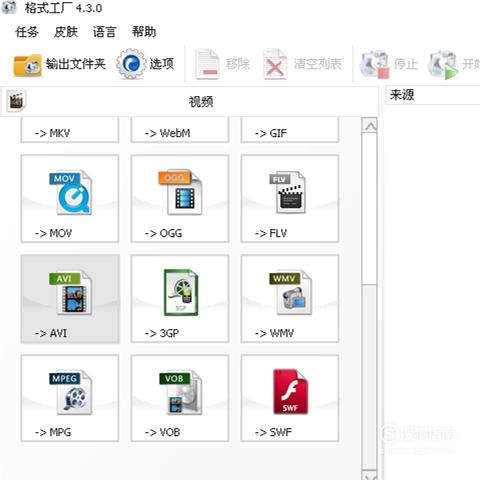Click the -> GIF tile
Viewport: 480px width, 480px height.
tap(290, 130)
